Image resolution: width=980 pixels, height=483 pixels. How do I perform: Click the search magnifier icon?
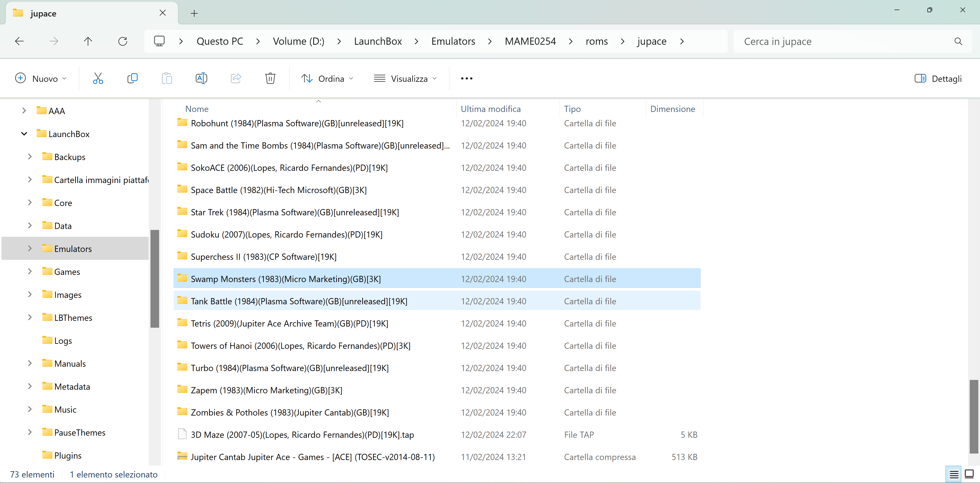pyautogui.click(x=958, y=41)
